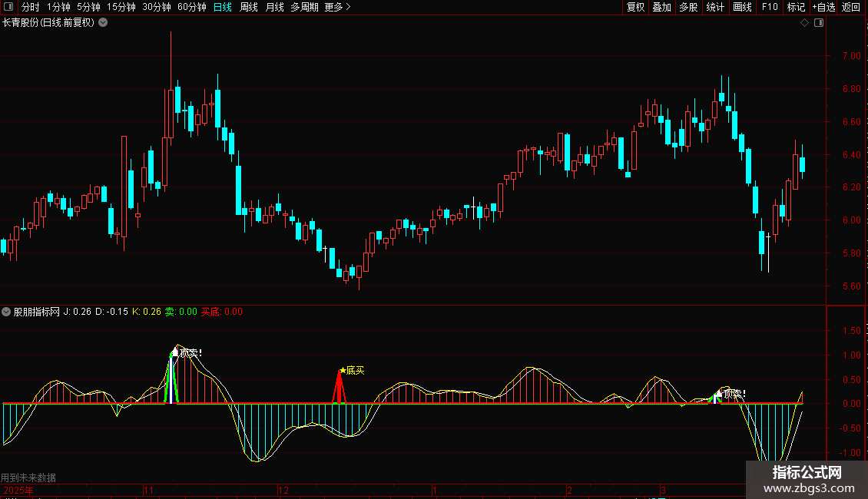
Task: Switch to the 日线 period tab
Action: [x=223, y=7]
